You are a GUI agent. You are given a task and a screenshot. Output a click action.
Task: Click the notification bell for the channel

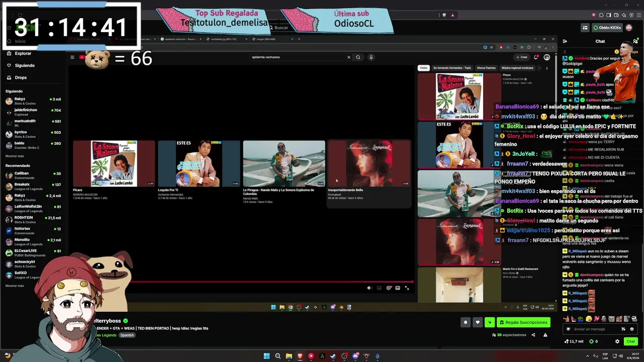pyautogui.click(x=465, y=322)
